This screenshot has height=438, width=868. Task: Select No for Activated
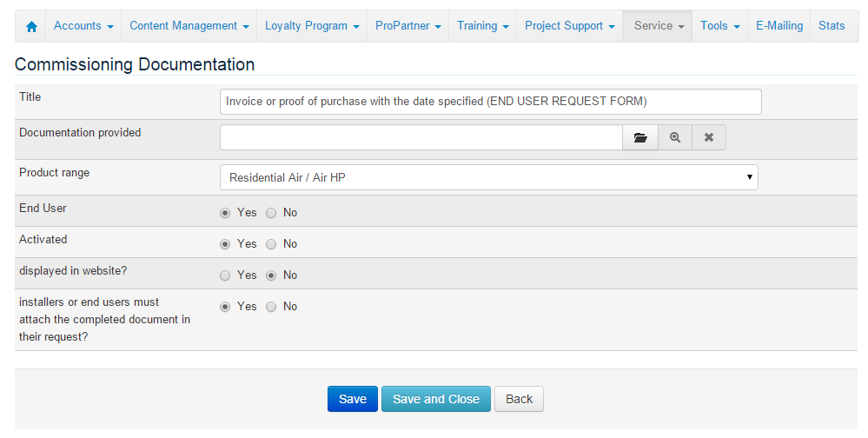(271, 244)
